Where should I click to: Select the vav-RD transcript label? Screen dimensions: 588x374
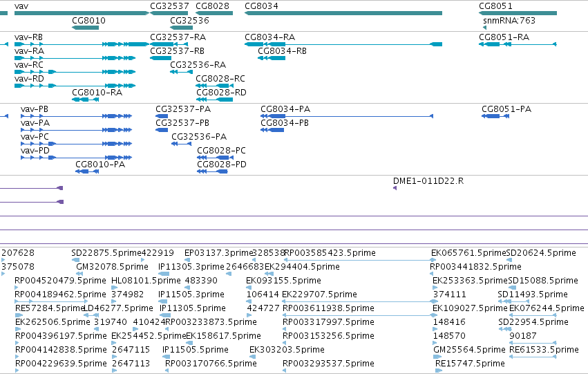(29, 79)
